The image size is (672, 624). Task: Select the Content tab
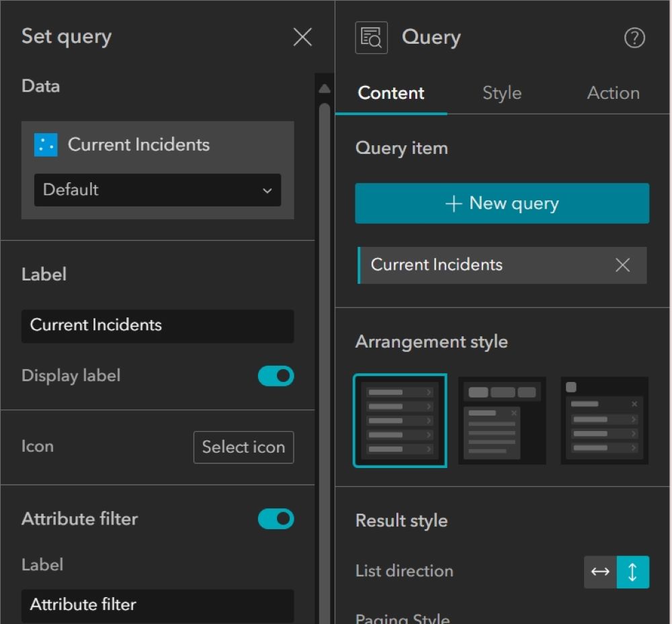(390, 93)
